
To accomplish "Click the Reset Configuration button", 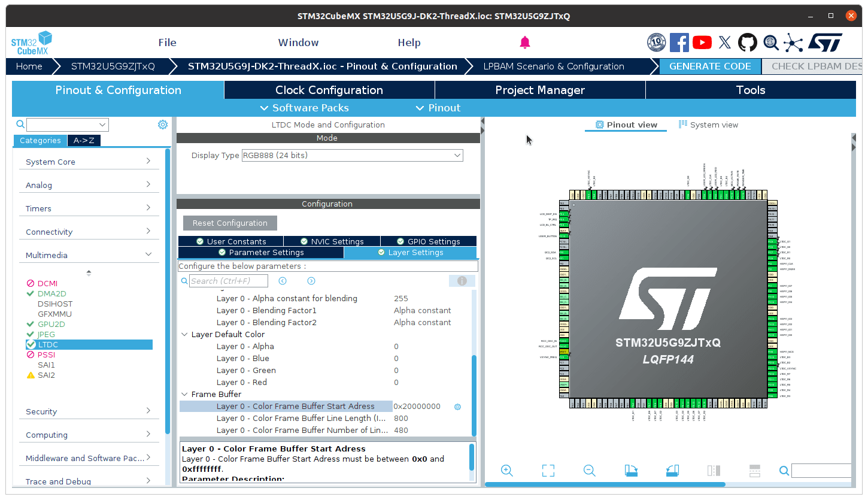I will coord(230,222).
